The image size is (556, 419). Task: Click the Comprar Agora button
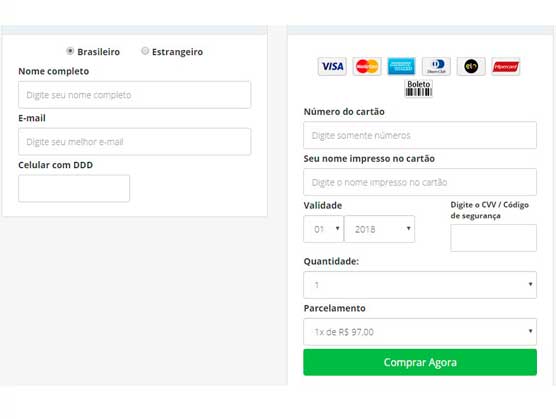tap(420, 362)
